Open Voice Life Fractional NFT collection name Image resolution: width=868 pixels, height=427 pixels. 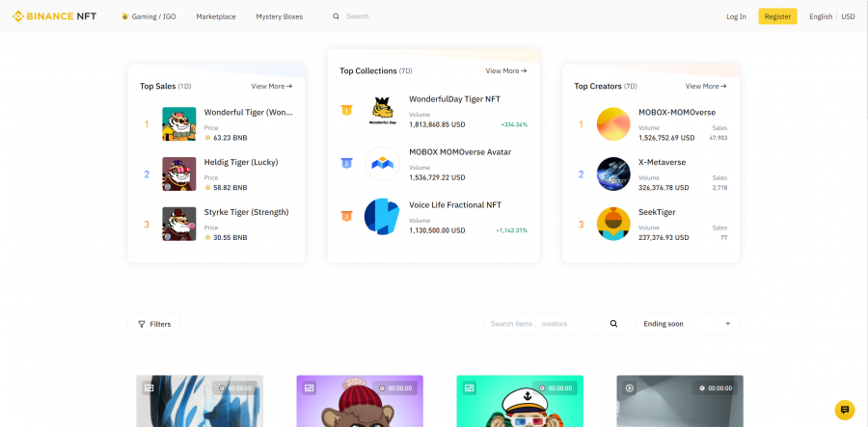click(x=455, y=204)
